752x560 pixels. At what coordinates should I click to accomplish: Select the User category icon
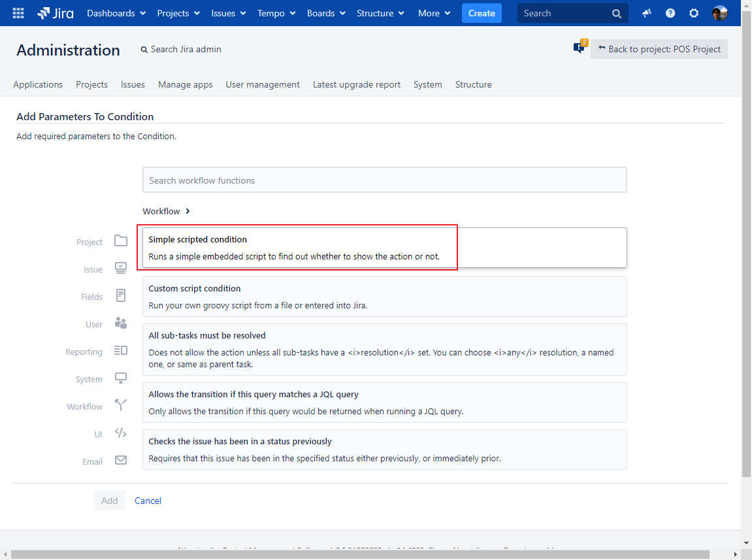[121, 323]
